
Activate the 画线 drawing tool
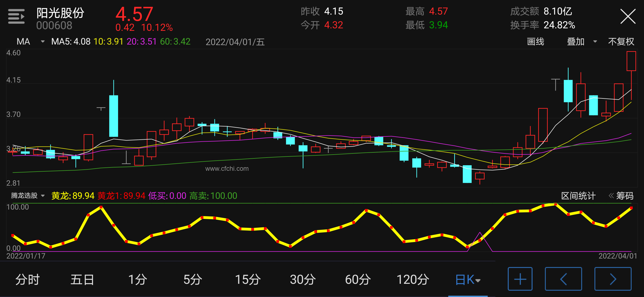[535, 42]
